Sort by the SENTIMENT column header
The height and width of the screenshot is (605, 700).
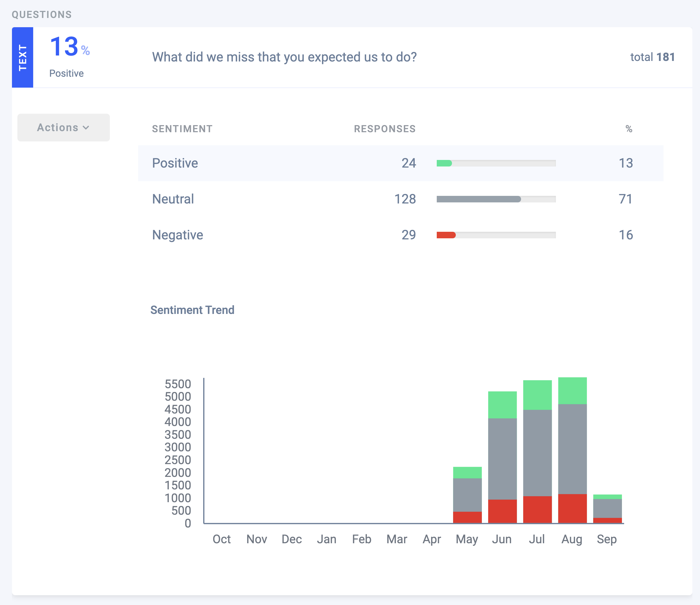182,129
